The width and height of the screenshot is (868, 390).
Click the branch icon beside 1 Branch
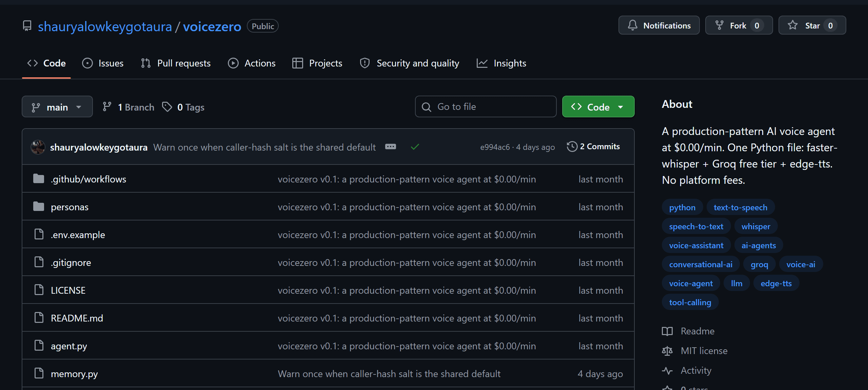(107, 107)
